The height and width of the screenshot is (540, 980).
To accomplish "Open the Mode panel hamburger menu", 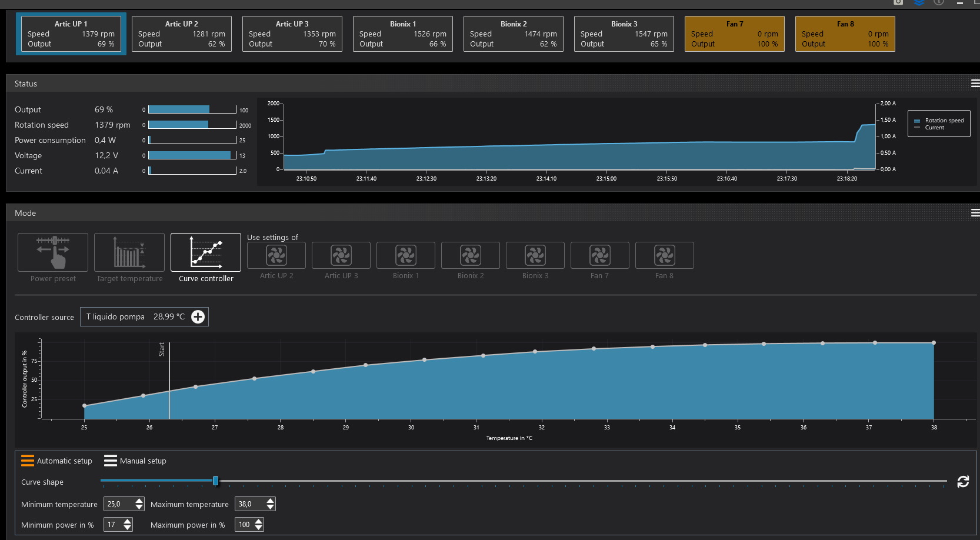I will point(975,213).
